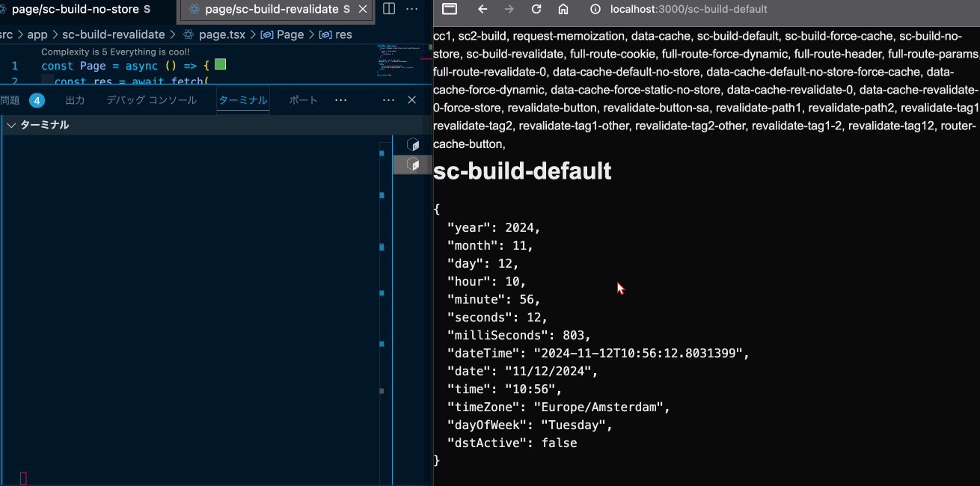
Task: Open the data-cache-force-static-no-store link
Action: (637, 90)
